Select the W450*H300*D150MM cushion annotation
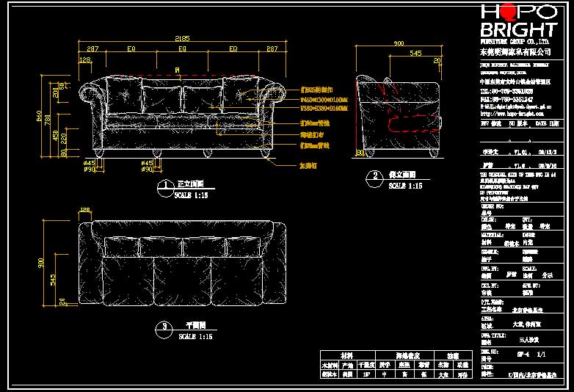This screenshot has height=392, width=574. coord(324,100)
